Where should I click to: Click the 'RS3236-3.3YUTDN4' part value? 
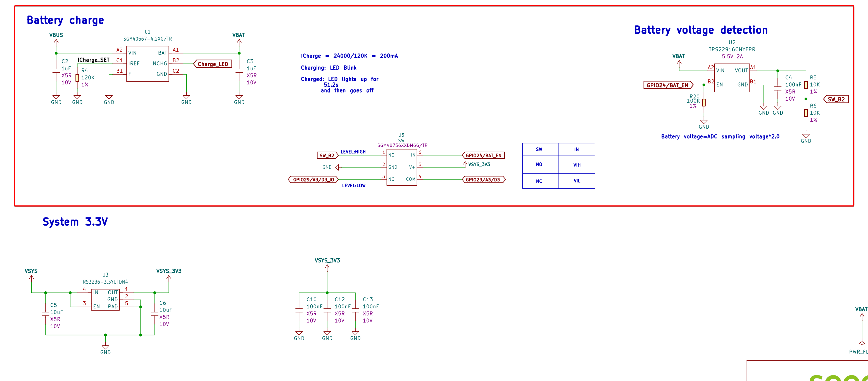click(x=106, y=282)
